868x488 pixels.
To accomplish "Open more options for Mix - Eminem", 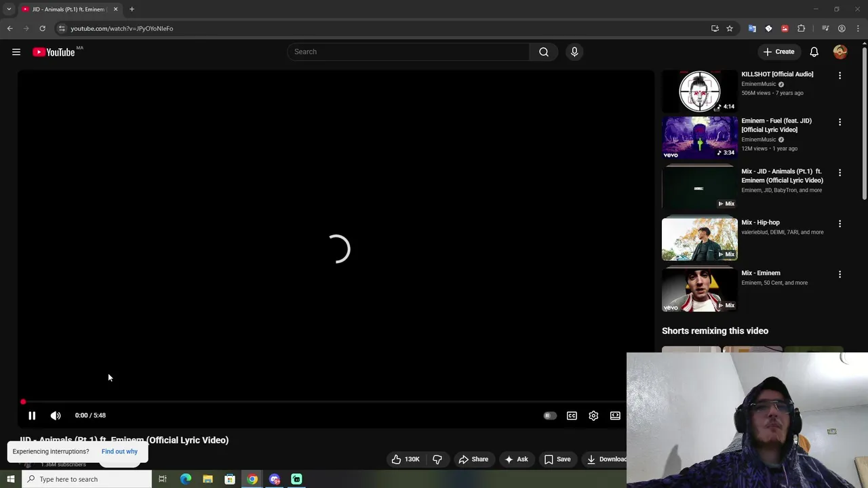I will (x=840, y=274).
